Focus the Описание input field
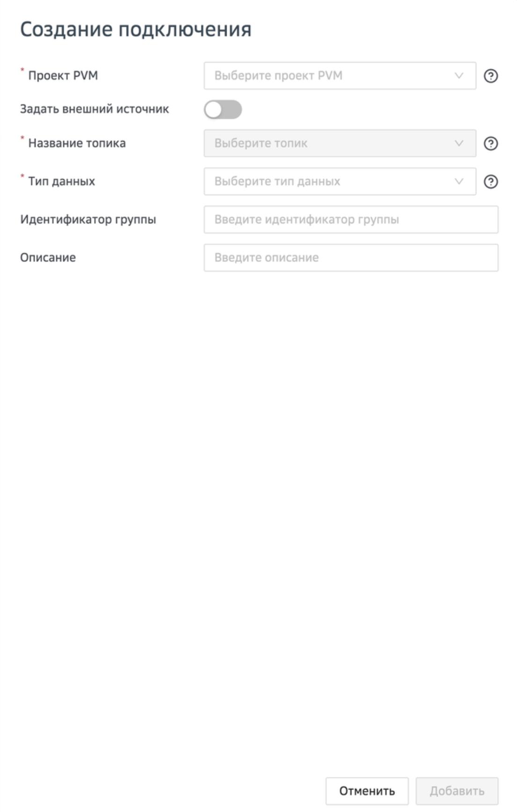This screenshot has width=517, height=812. coord(351,258)
